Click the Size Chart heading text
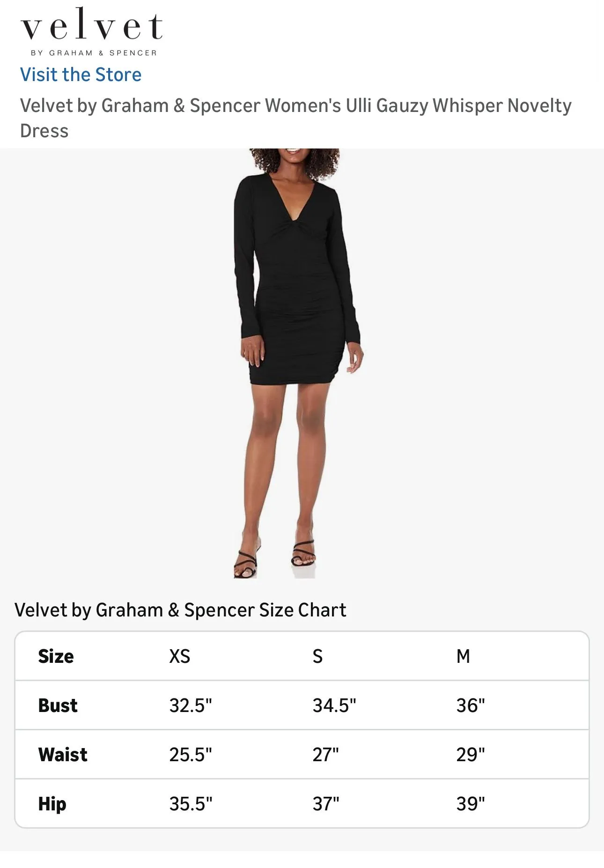604x868 pixels. coord(180,610)
